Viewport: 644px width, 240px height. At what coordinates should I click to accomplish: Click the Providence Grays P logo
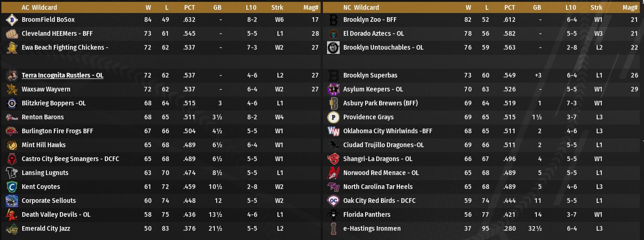click(x=333, y=117)
